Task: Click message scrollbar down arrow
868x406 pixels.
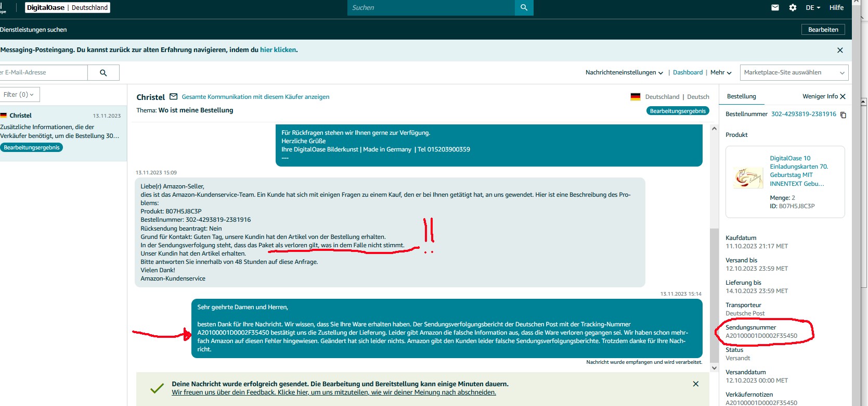Action: (714, 368)
